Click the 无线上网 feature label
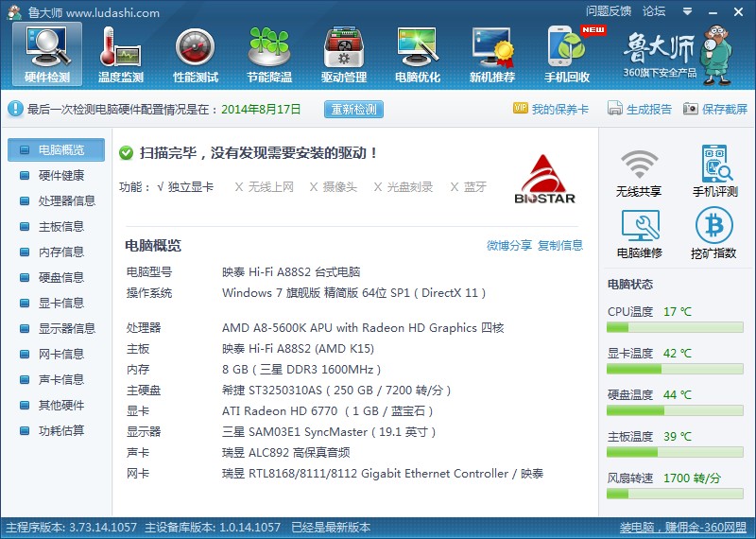Viewport: 756px width, 539px height. click(265, 187)
